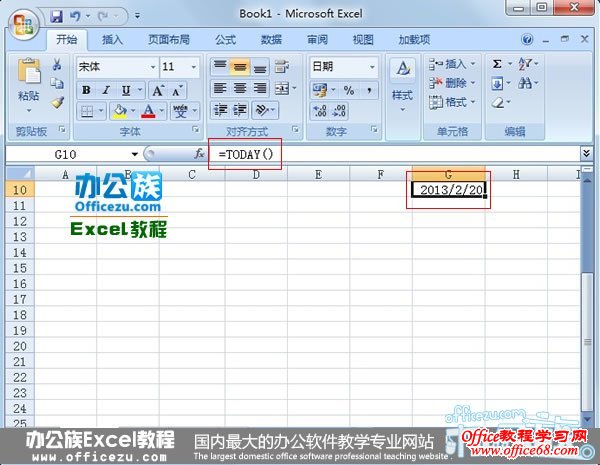
Task: Toggle bold formatting
Action: pyautogui.click(x=86, y=90)
